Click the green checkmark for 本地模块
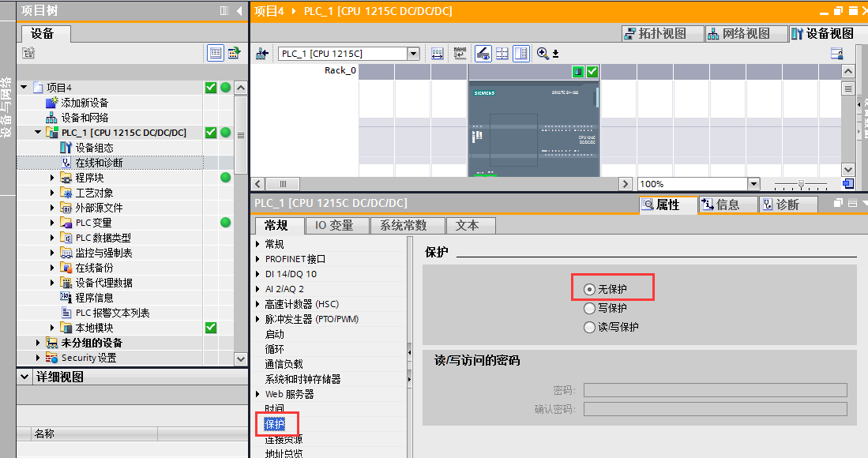The width and height of the screenshot is (868, 458). pyautogui.click(x=211, y=328)
